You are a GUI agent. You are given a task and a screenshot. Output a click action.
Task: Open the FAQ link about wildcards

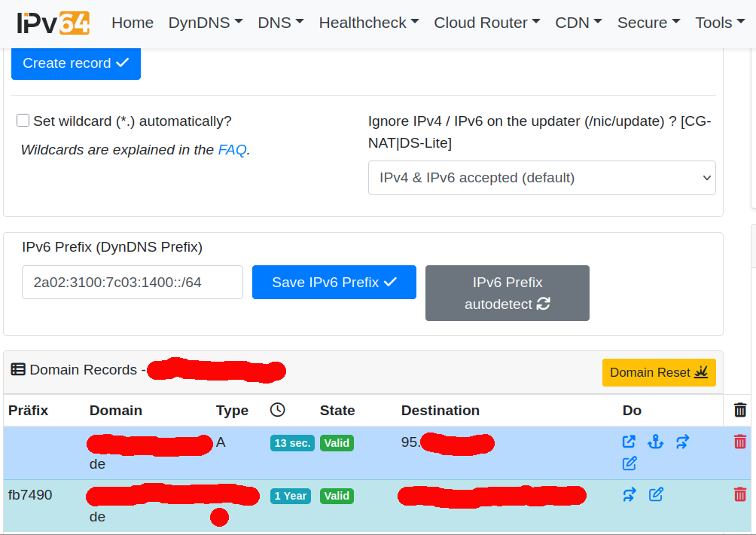[232, 150]
